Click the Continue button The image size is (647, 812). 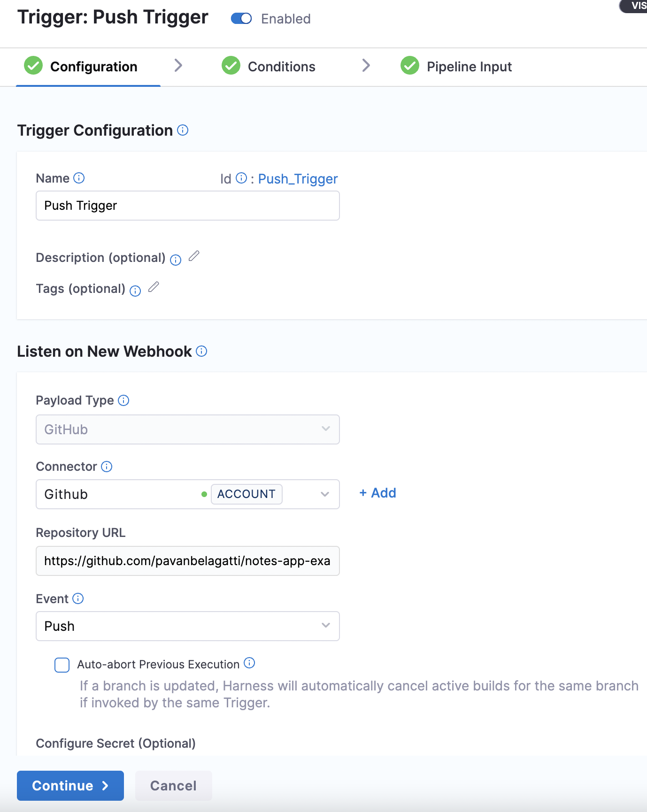(69, 785)
